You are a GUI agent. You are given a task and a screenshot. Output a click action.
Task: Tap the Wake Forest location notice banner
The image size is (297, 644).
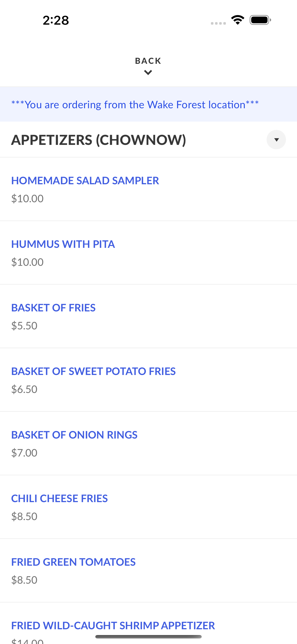pyautogui.click(x=148, y=104)
